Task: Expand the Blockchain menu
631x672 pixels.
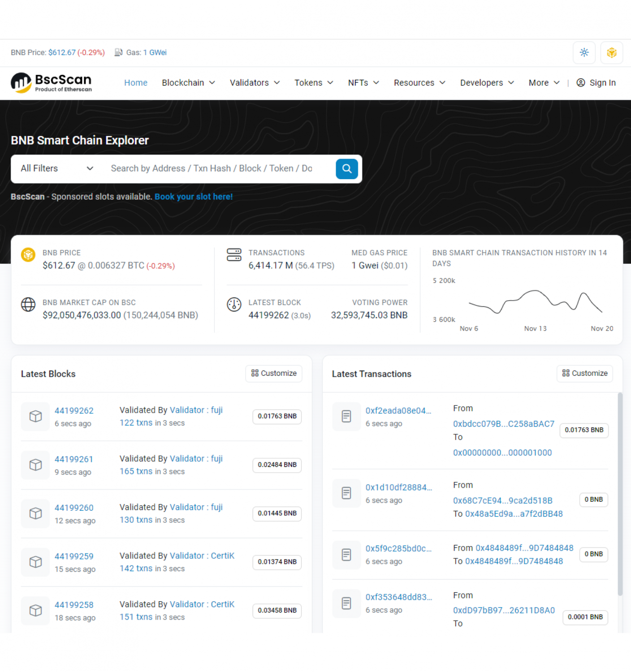Action: coord(188,82)
